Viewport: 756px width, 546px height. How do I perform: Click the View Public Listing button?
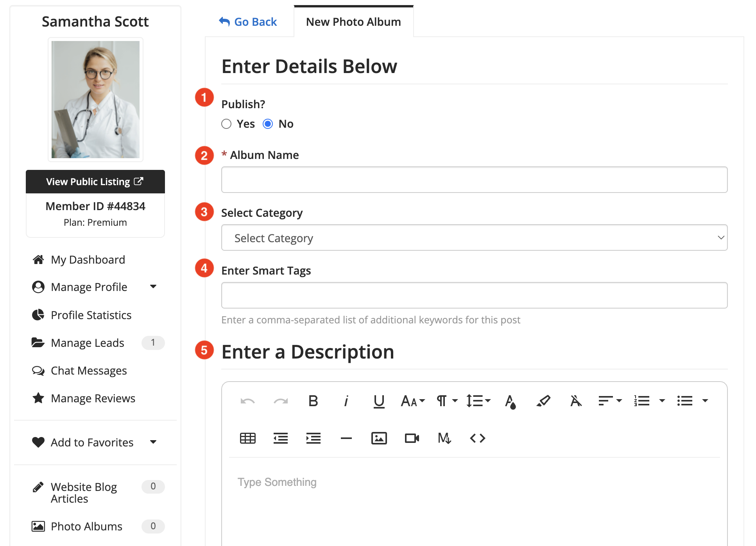[x=95, y=182]
